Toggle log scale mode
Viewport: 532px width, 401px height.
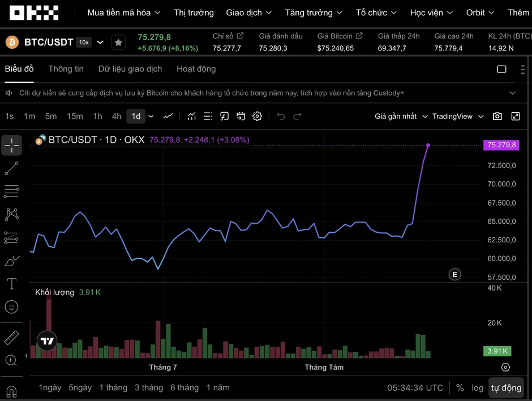(477, 388)
